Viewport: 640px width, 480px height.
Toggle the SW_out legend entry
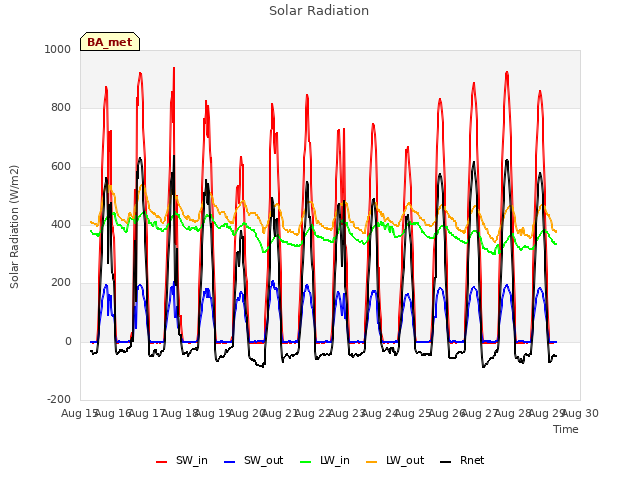pyautogui.click(x=253, y=460)
